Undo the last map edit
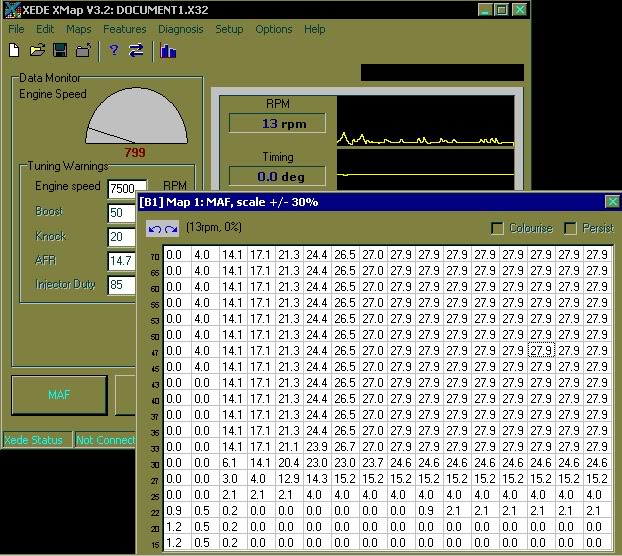 (154, 229)
